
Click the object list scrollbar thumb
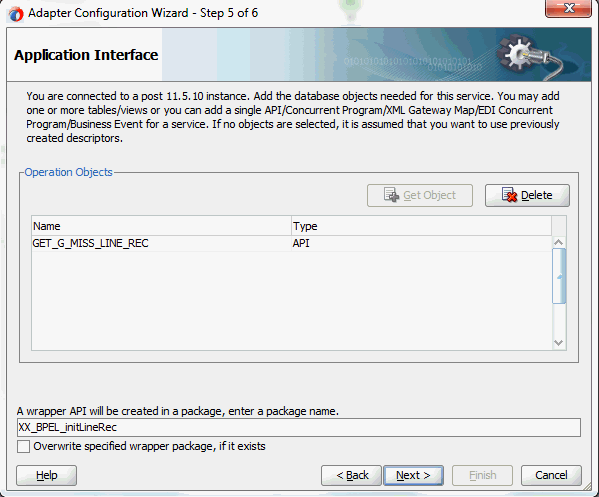[x=559, y=276]
